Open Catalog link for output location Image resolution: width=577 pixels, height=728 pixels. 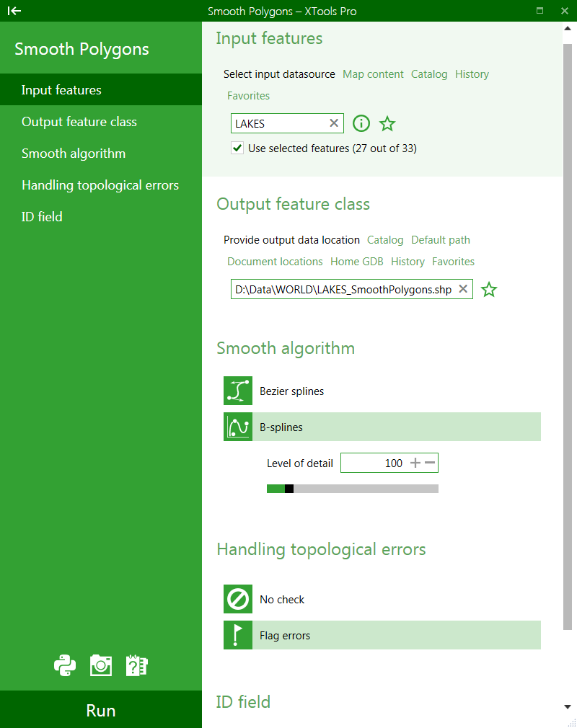pyautogui.click(x=385, y=240)
